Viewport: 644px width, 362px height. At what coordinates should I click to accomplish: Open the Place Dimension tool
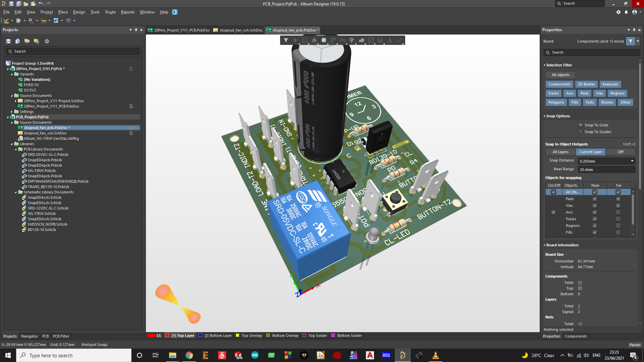point(380,40)
